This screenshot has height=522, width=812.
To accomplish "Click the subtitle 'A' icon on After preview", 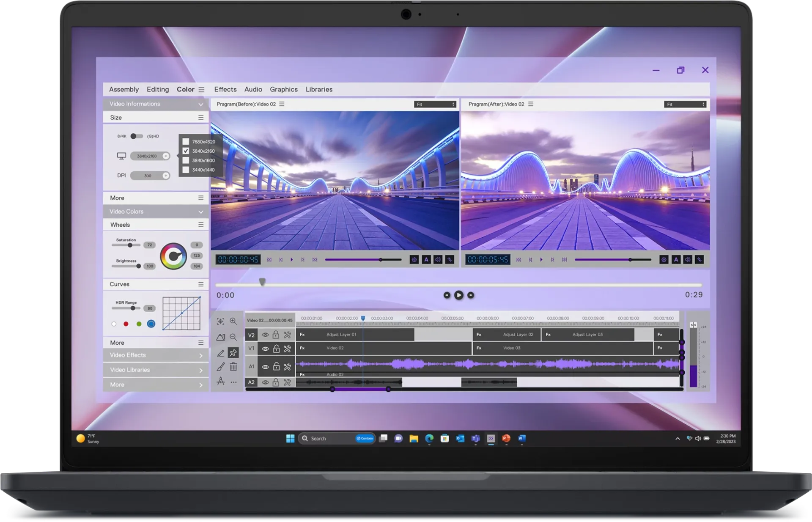I will point(677,259).
